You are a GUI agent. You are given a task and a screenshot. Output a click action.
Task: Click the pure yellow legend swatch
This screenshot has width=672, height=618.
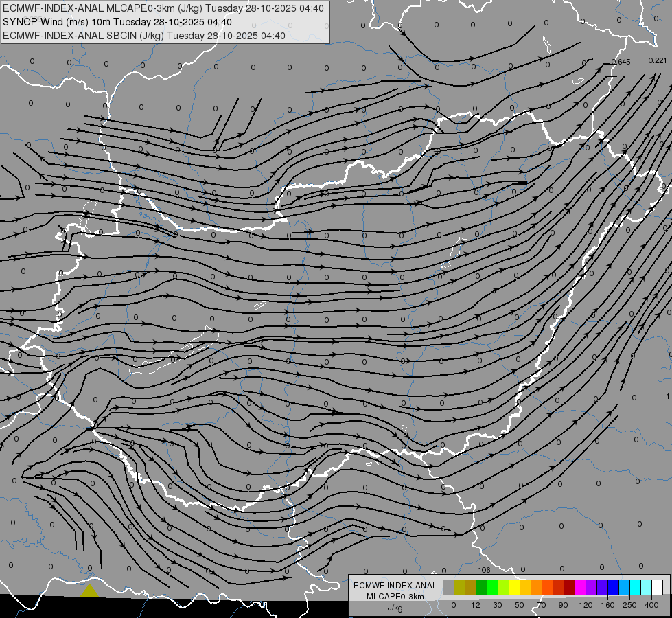pos(515,587)
